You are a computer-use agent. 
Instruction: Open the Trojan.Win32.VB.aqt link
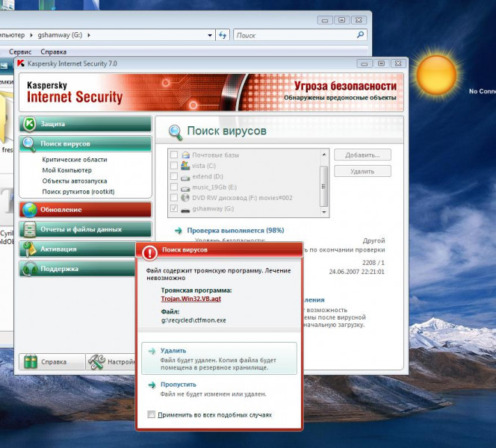point(191,299)
